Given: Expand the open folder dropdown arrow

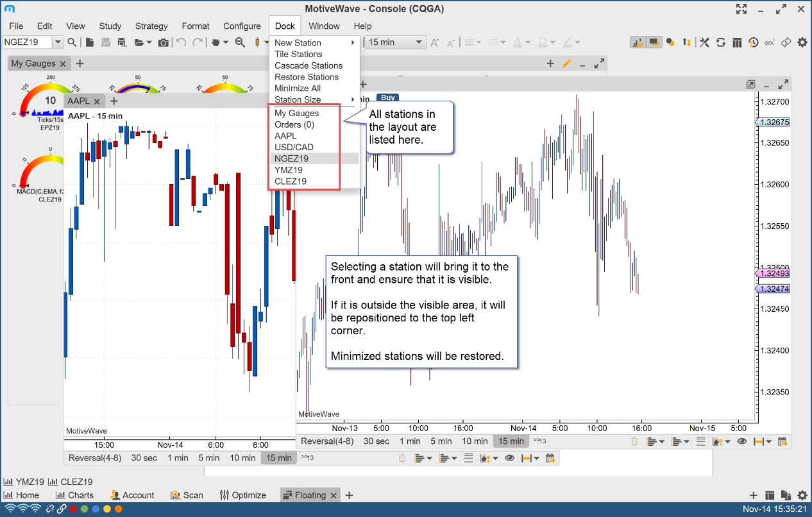Looking at the screenshot, I should [x=149, y=42].
